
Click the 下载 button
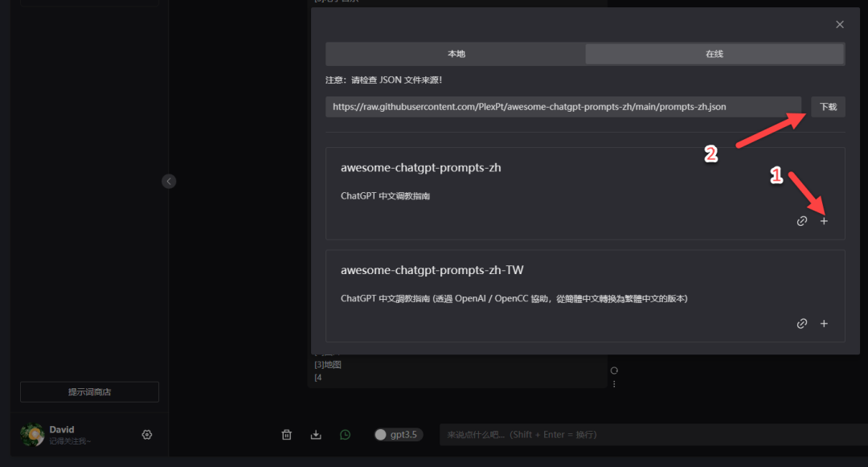[828, 107]
